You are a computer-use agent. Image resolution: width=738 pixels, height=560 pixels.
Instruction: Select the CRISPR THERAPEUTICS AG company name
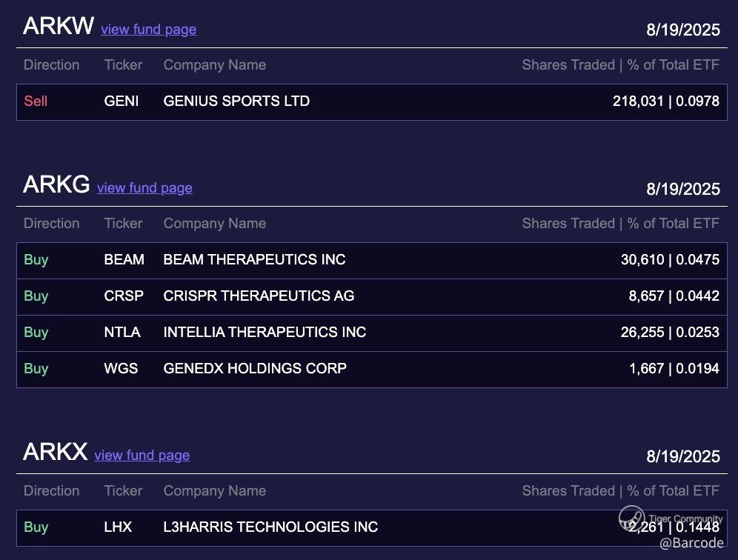259,296
